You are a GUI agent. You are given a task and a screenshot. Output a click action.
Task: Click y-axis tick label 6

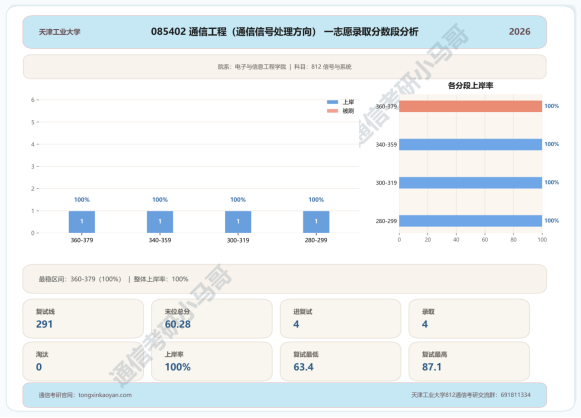[x=33, y=100]
